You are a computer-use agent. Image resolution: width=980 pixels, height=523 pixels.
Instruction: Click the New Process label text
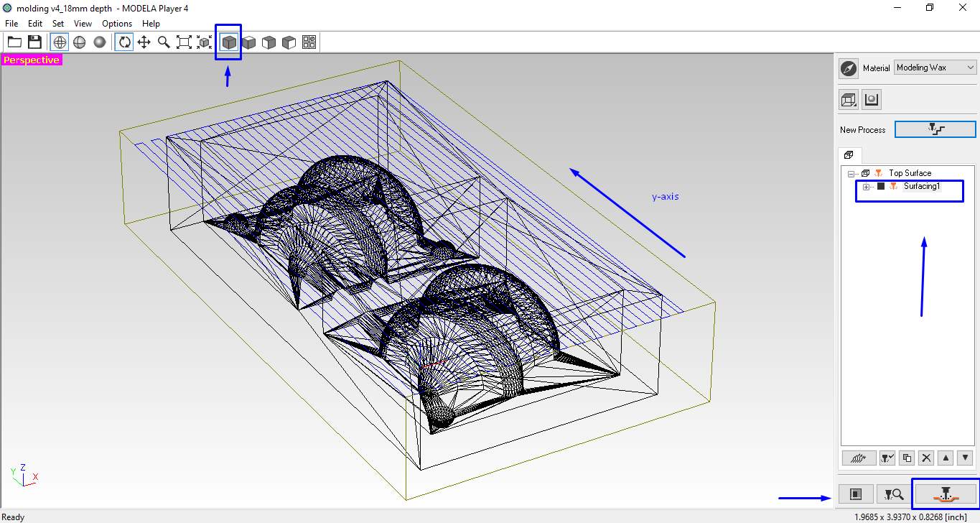coord(862,130)
